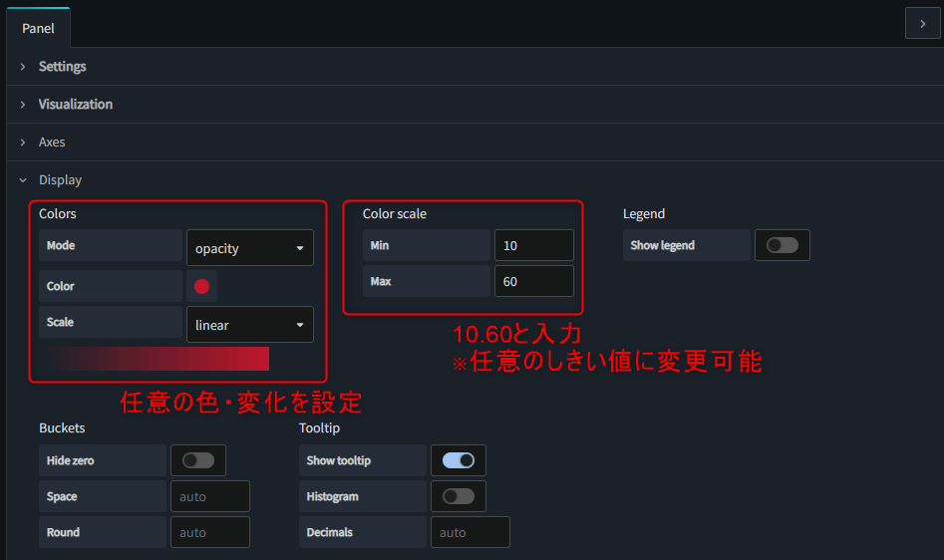Click the Buckets Space input field
Image resolution: width=944 pixels, height=560 pixels.
pos(210,496)
